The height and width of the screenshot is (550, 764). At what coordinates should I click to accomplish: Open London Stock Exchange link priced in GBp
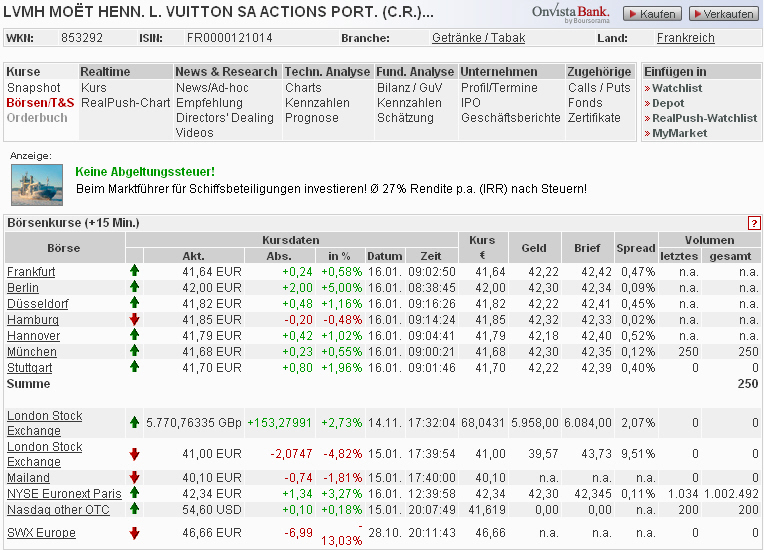(x=44, y=423)
